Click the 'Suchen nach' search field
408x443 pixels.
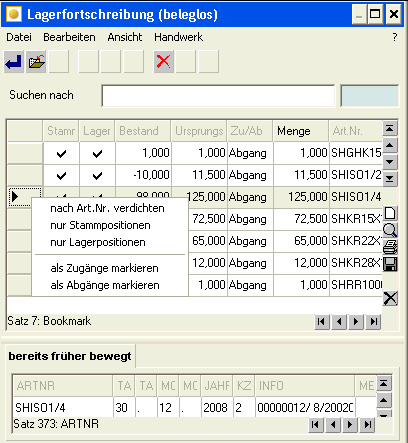click(x=218, y=96)
